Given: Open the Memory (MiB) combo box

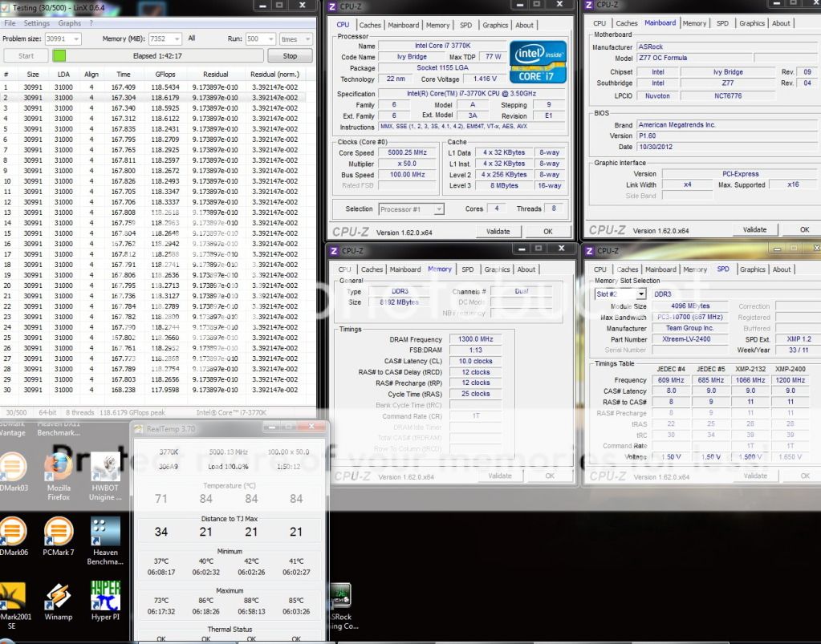Looking at the screenshot, I should click(x=176, y=38).
